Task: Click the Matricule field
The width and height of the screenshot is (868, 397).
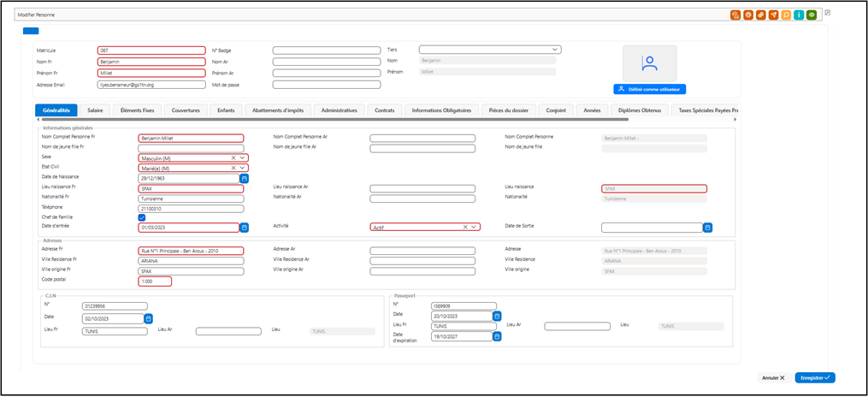Action: (151, 50)
